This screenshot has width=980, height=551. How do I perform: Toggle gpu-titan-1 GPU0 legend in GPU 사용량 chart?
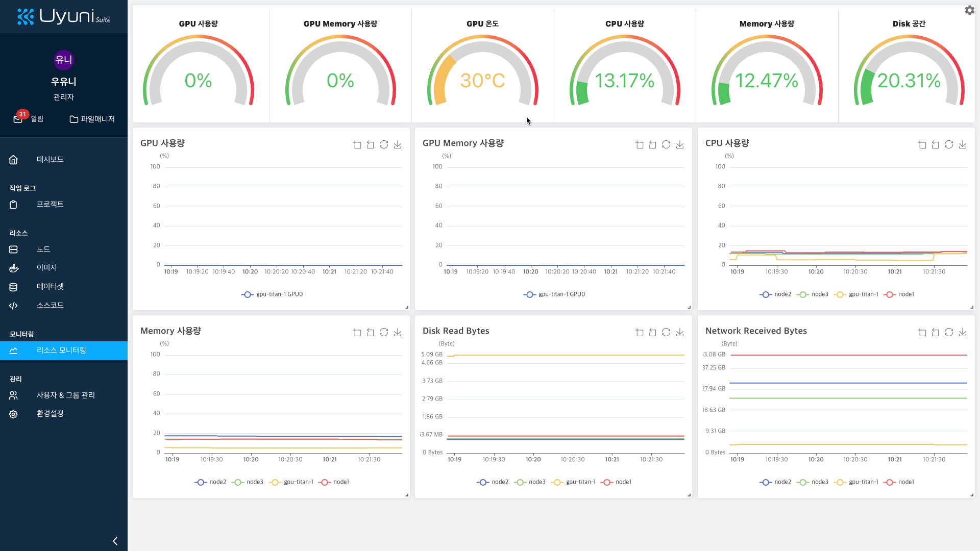tap(272, 294)
